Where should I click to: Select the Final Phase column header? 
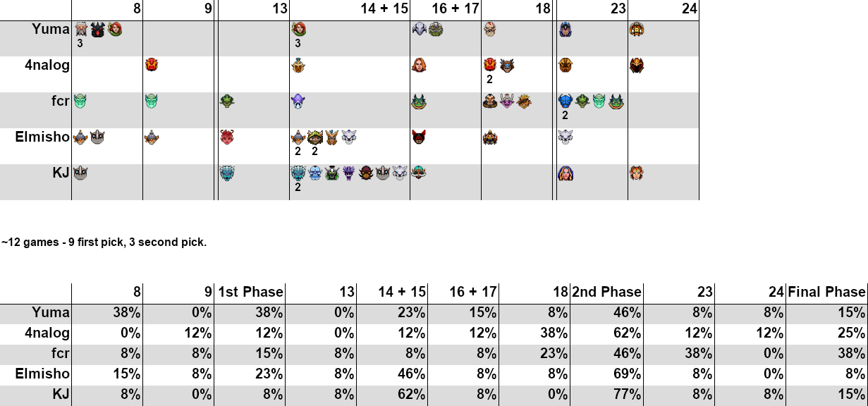coord(826,292)
